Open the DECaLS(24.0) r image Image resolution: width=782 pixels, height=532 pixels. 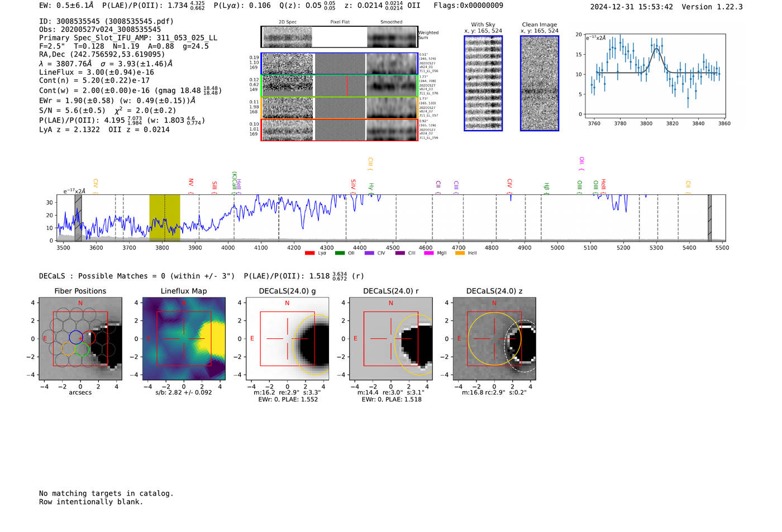[391, 339]
